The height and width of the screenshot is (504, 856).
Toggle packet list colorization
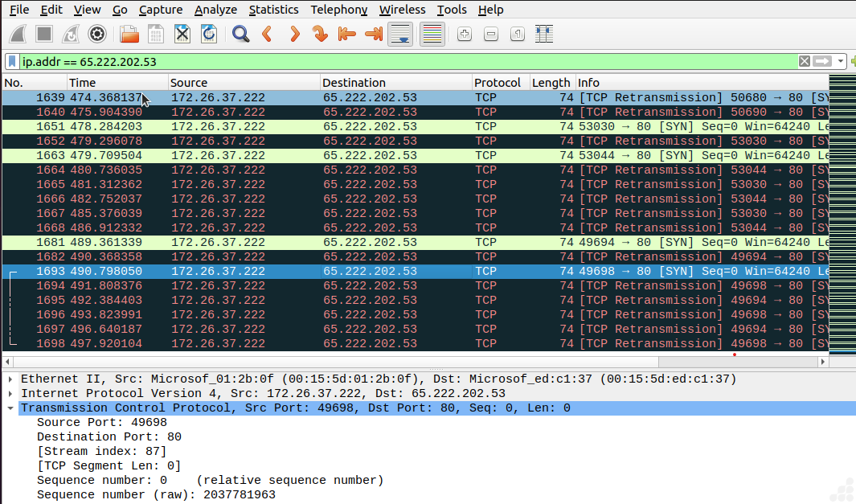click(432, 34)
